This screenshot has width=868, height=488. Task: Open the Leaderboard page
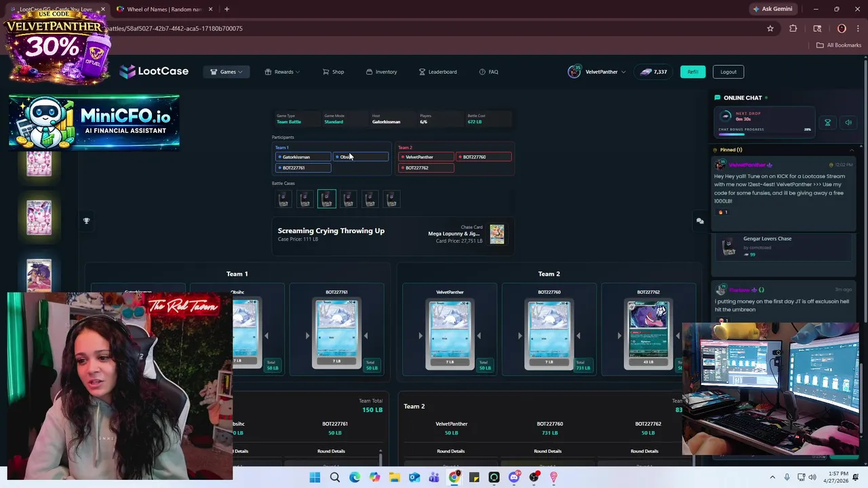[x=437, y=72]
